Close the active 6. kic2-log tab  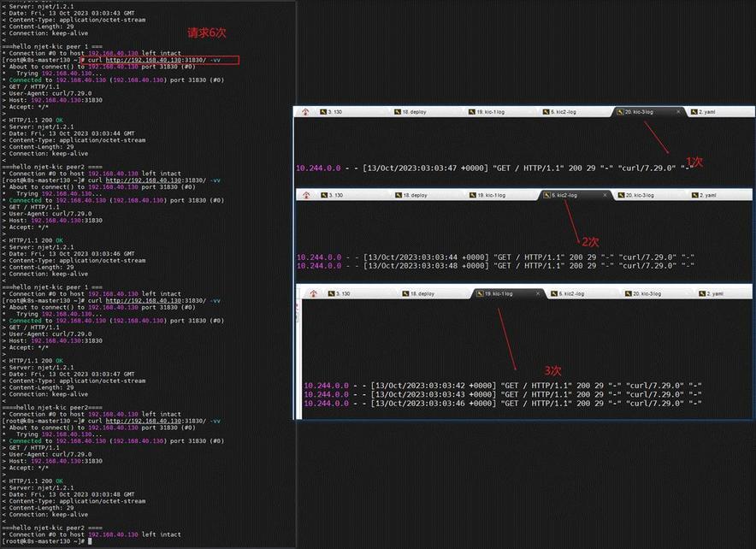tap(605, 195)
